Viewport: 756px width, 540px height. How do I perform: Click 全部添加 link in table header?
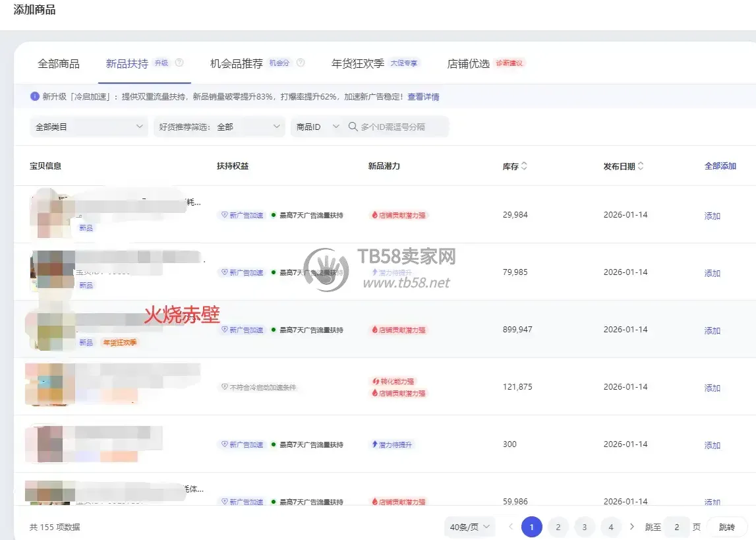pos(720,166)
